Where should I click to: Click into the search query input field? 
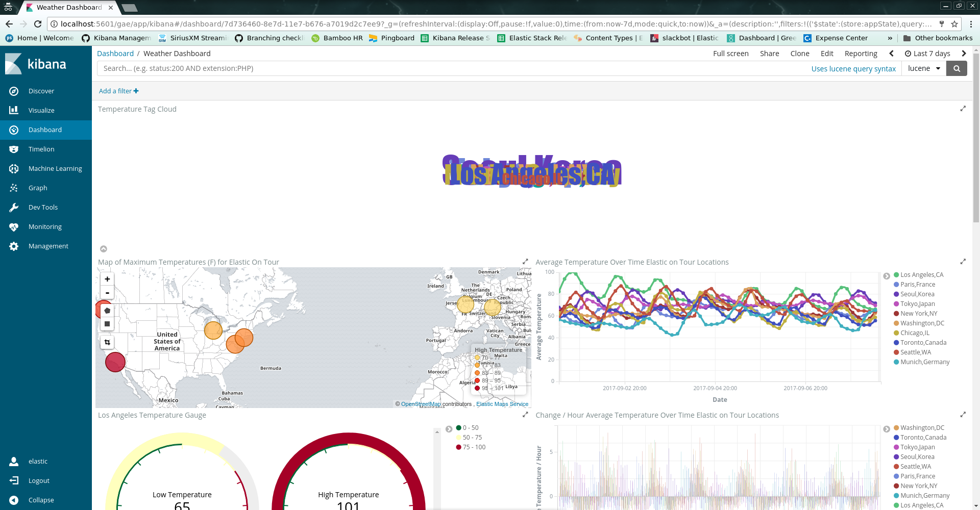tap(357, 68)
